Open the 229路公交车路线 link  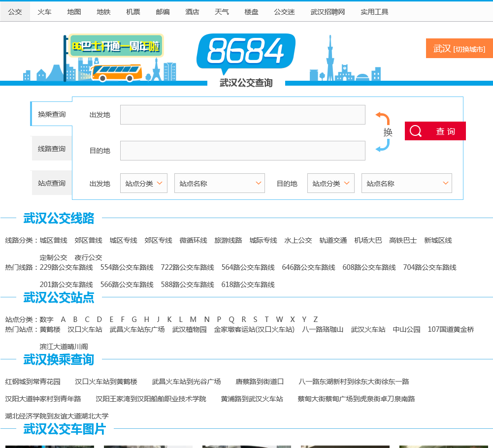[66, 267]
